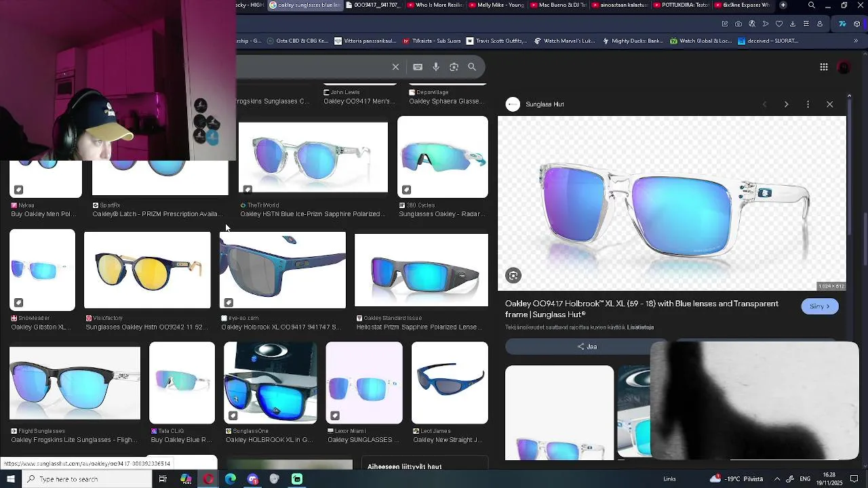Screen dimensions: 868x488
Task: Open the Windows Start menu
Action: [10, 479]
